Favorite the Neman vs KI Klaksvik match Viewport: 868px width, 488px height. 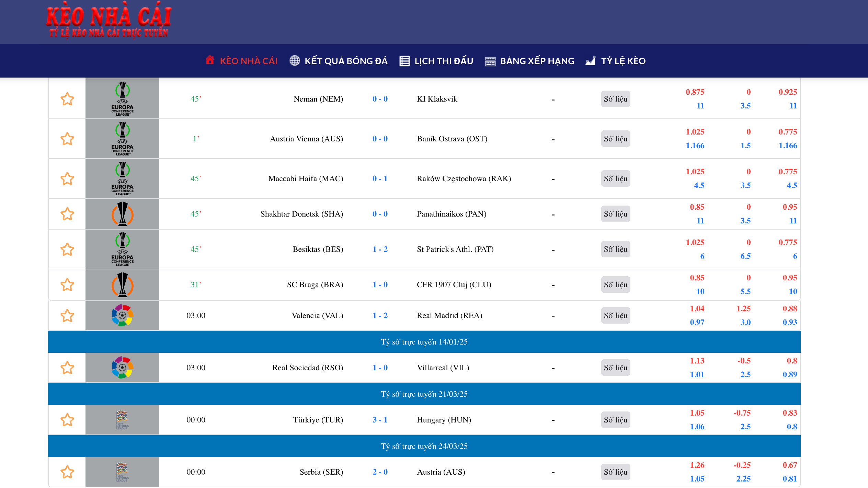click(67, 99)
